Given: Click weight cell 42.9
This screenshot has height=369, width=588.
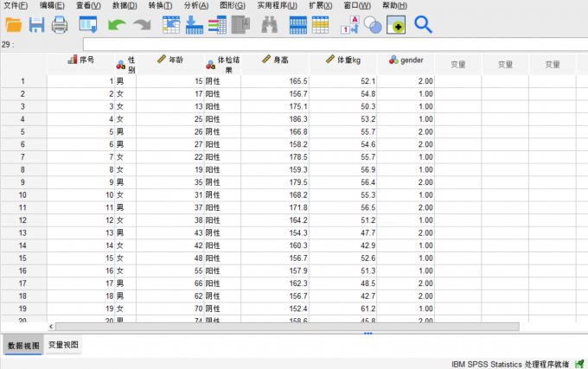Looking at the screenshot, I should (342, 245).
